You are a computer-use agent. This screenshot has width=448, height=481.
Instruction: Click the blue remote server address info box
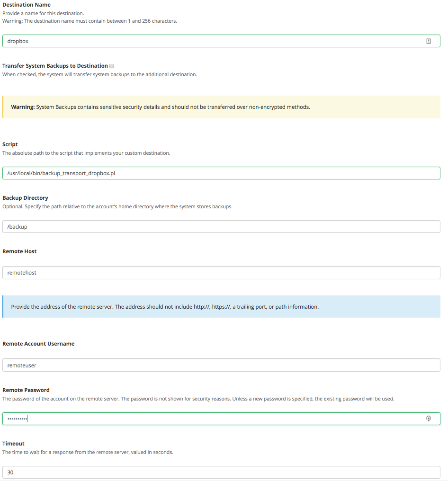(x=221, y=307)
